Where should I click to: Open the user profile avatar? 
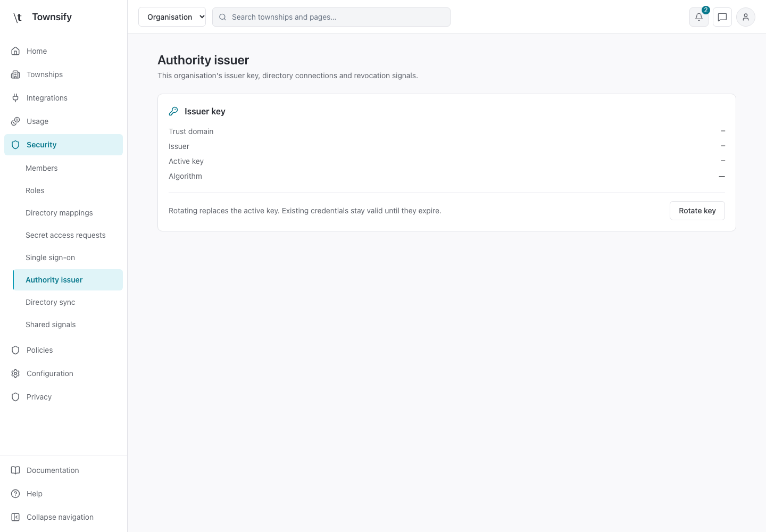[x=746, y=17]
